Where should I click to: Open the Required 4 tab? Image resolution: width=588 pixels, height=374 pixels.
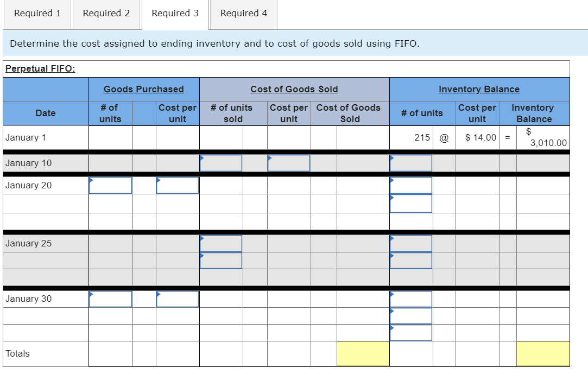244,14
